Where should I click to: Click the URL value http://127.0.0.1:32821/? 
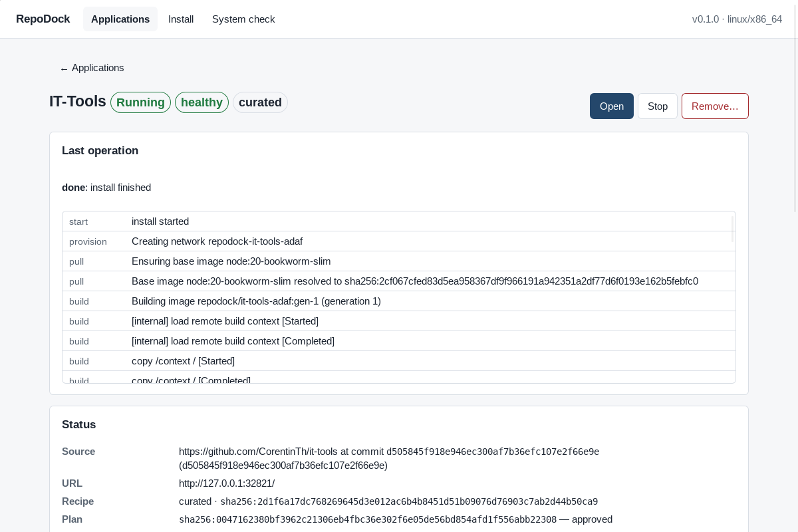[227, 483]
